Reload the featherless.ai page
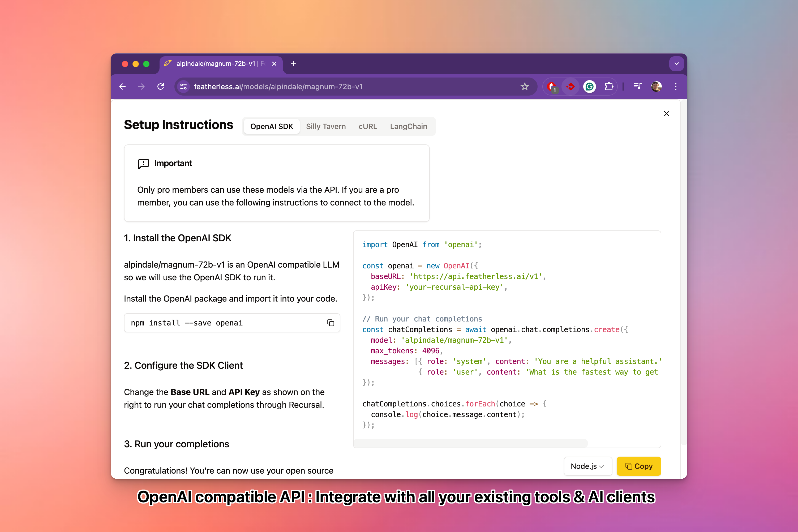 click(161, 87)
